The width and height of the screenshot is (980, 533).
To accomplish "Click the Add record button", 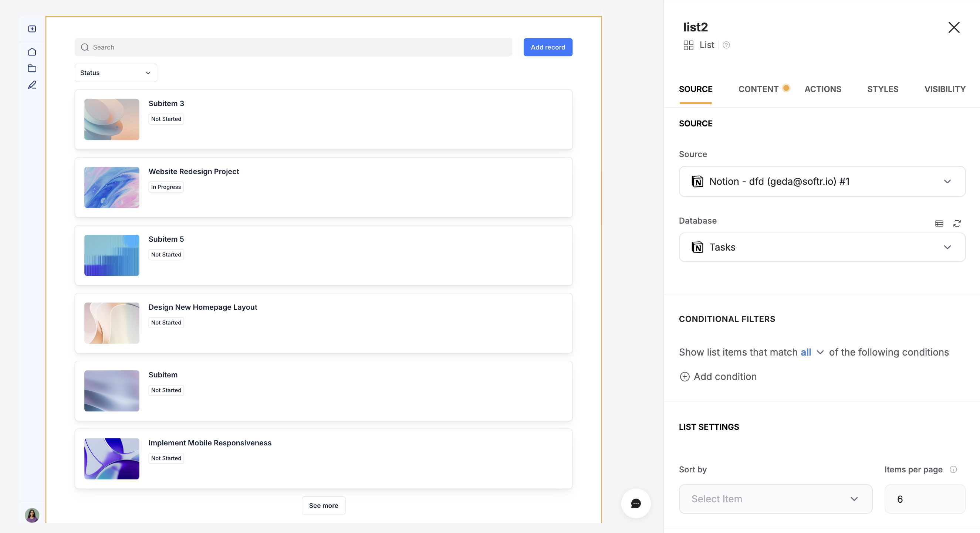I will [547, 47].
